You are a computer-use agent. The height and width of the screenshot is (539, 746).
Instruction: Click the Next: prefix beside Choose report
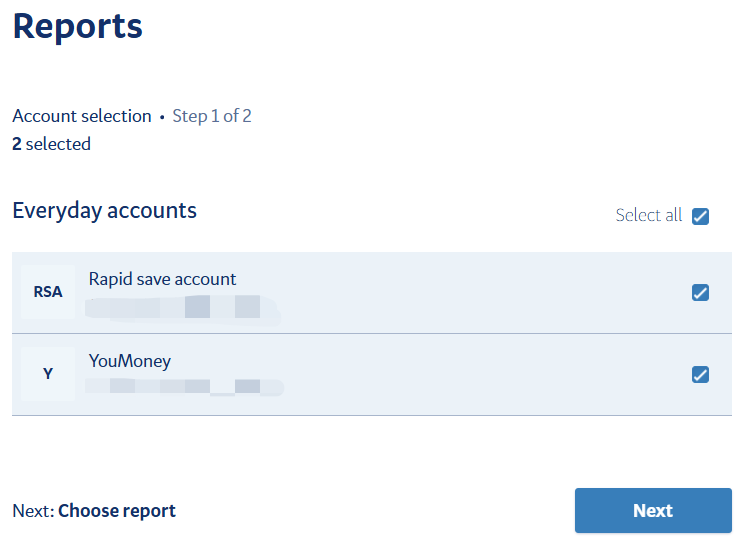(33, 511)
